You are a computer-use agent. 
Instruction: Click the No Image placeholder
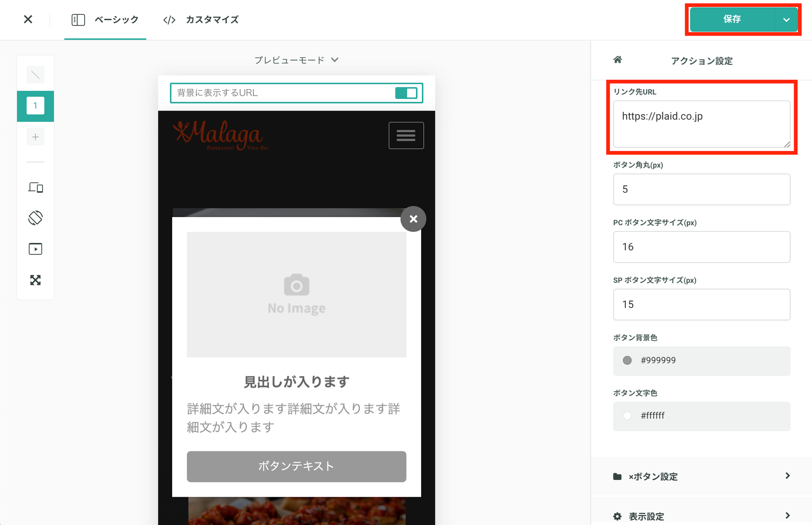click(x=296, y=295)
